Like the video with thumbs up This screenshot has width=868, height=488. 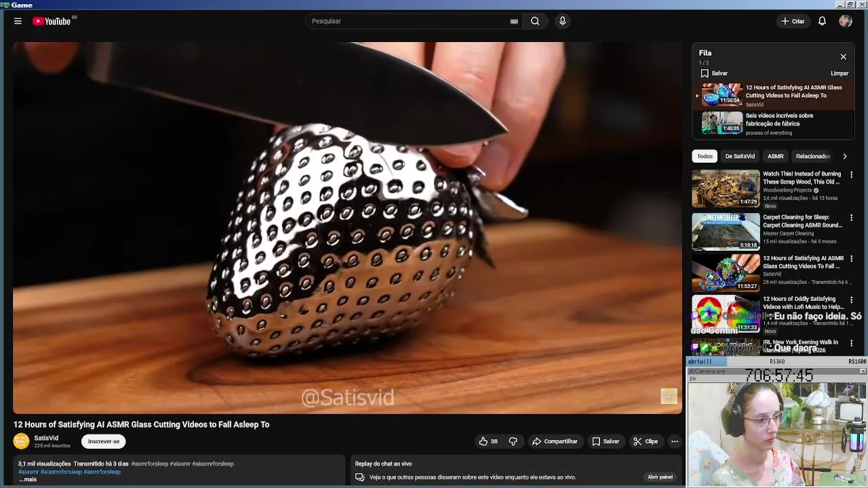point(488,441)
